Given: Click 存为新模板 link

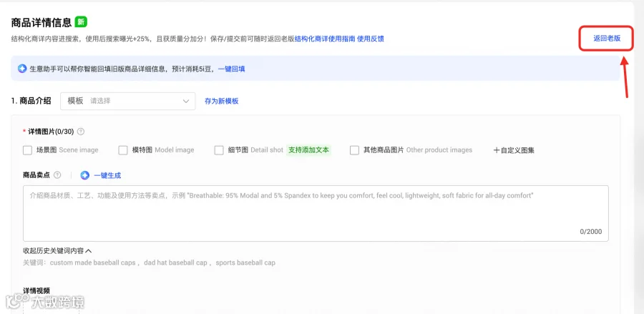Looking at the screenshot, I should [x=221, y=101].
